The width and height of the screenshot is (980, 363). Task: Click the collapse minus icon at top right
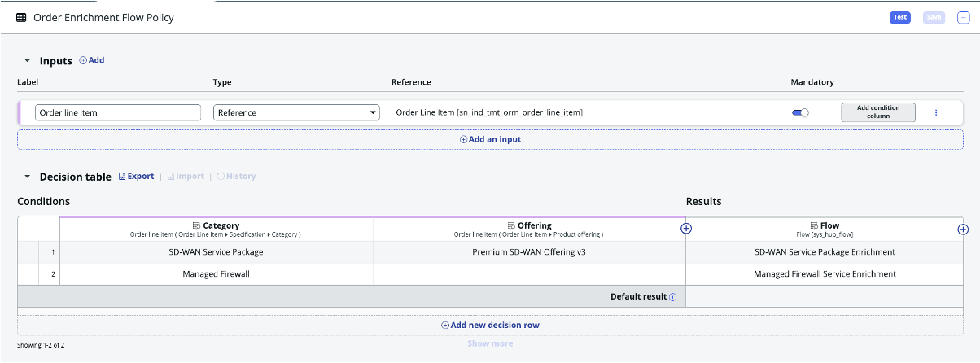(x=964, y=17)
